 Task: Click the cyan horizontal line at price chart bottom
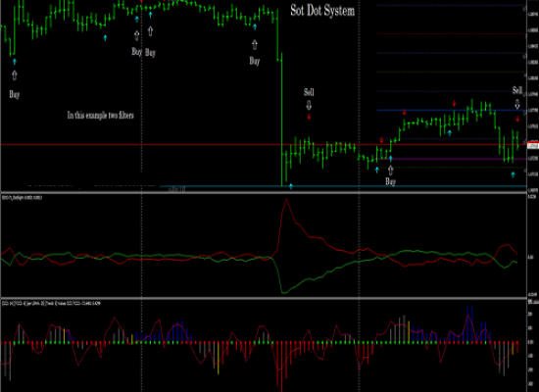point(343,186)
